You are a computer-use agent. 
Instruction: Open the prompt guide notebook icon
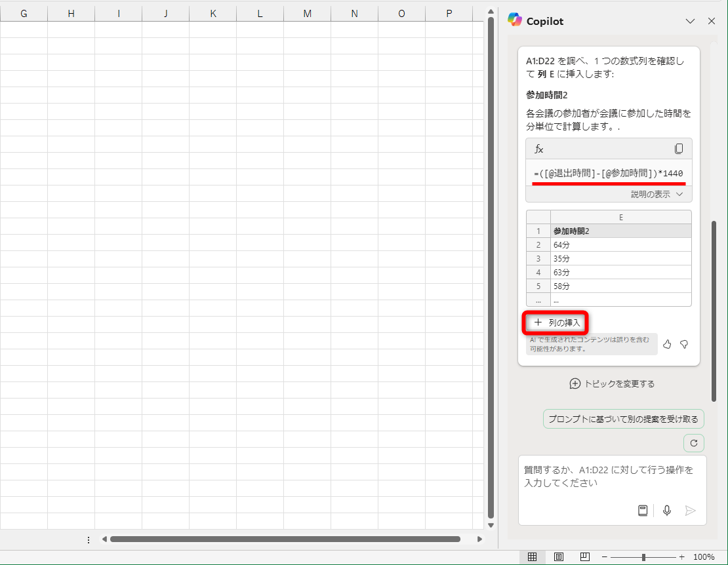pyautogui.click(x=643, y=510)
